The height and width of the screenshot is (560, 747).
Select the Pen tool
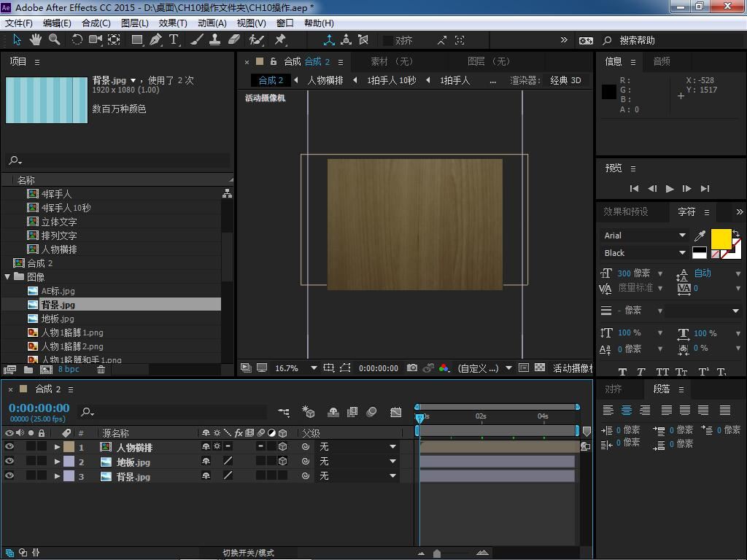pyautogui.click(x=155, y=39)
